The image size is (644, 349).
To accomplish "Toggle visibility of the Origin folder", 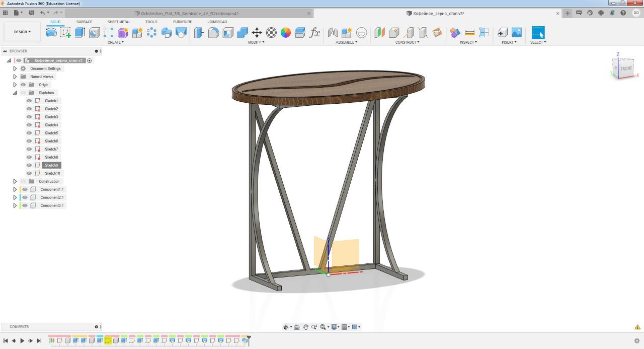I will 23,85.
